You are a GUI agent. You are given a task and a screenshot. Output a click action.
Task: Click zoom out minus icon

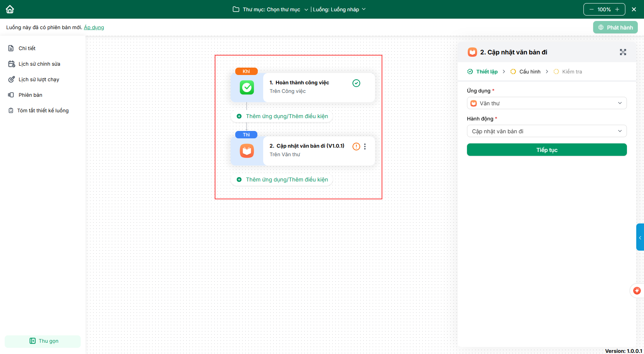[591, 9]
